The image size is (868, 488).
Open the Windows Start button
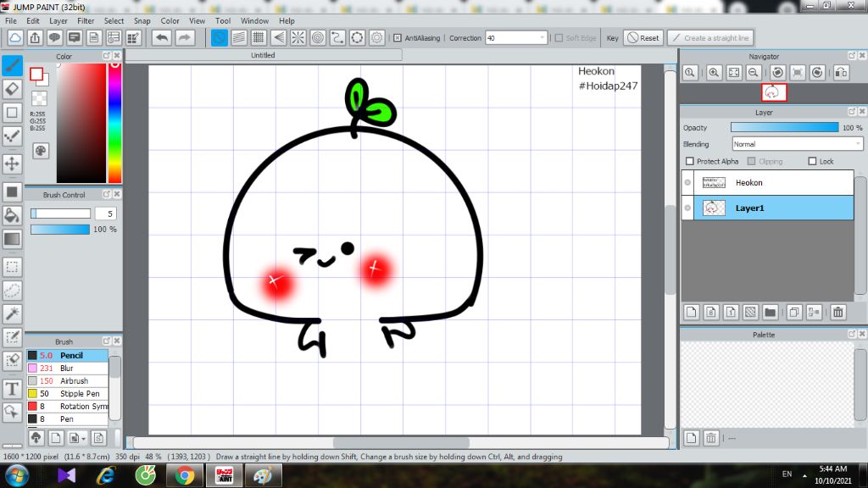click(17, 476)
